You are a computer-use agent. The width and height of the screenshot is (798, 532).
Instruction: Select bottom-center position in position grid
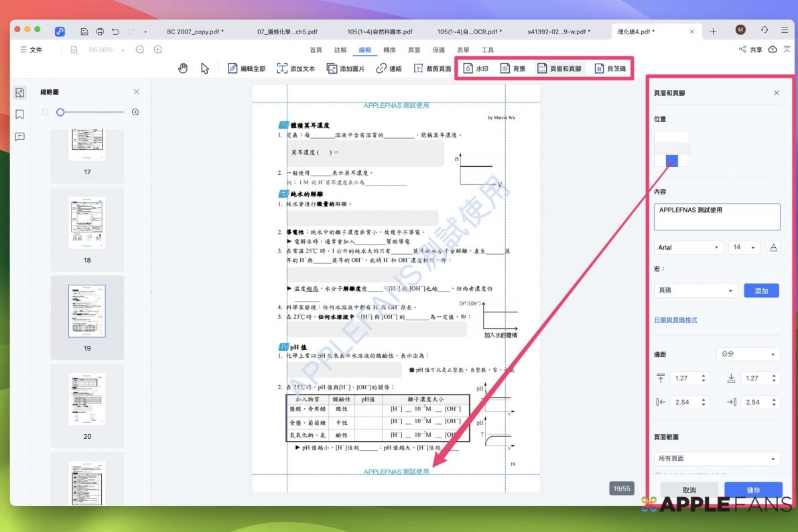coord(672,161)
